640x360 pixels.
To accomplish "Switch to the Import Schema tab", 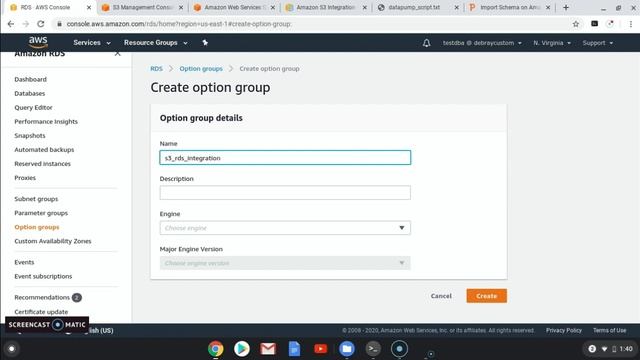I will (x=510, y=7).
